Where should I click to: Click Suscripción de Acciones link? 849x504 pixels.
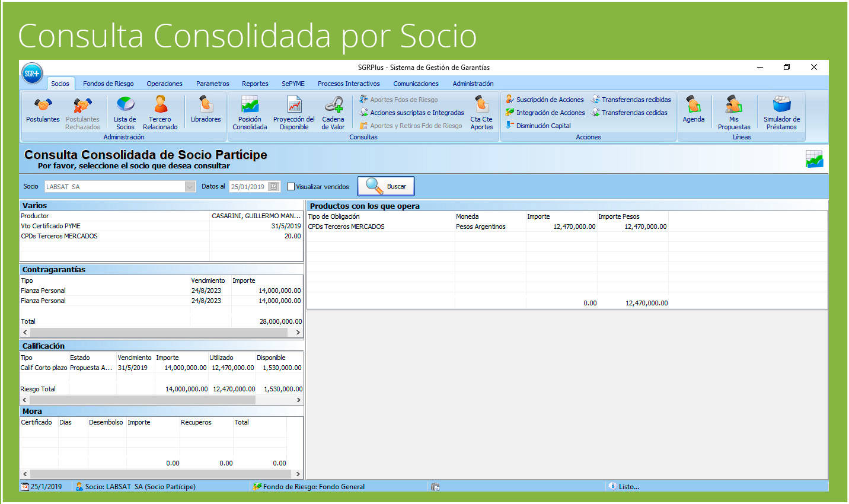550,100
